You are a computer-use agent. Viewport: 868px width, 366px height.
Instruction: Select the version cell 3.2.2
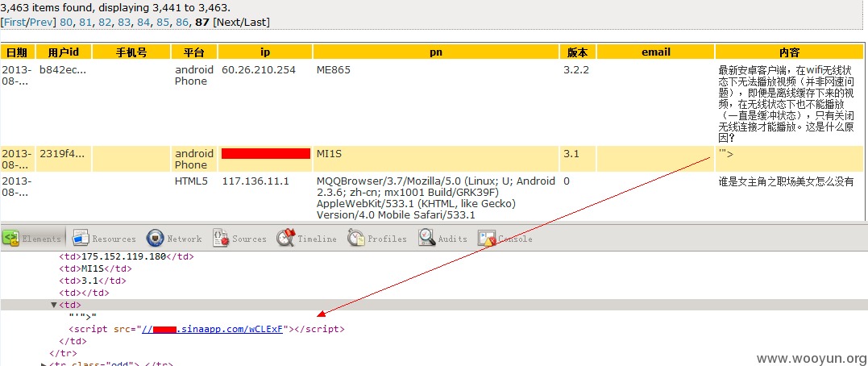coord(575,70)
